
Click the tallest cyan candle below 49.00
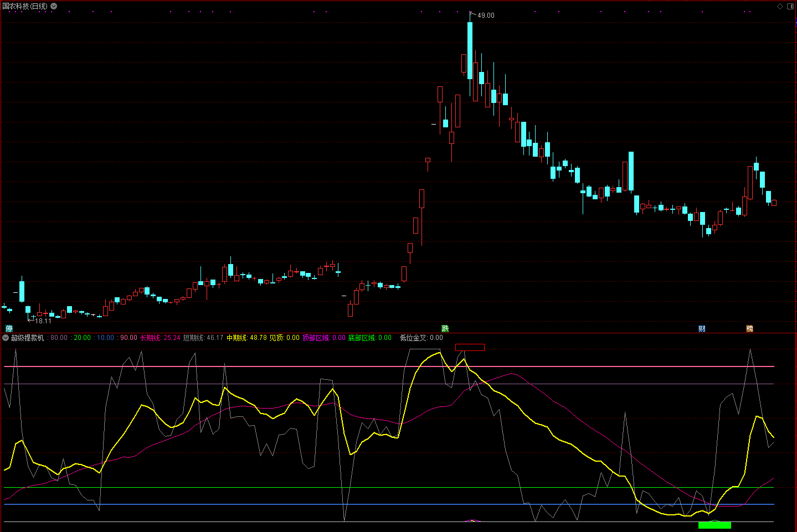coord(470,50)
